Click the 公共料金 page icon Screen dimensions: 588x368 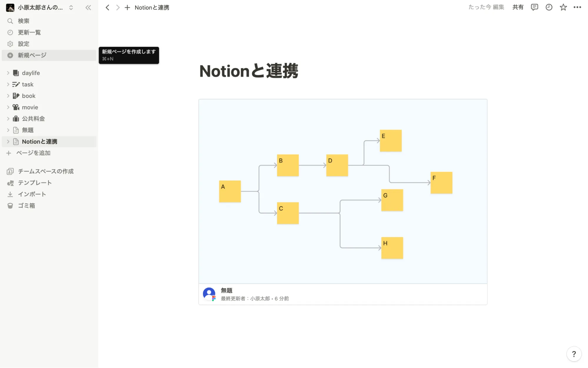[16, 119]
